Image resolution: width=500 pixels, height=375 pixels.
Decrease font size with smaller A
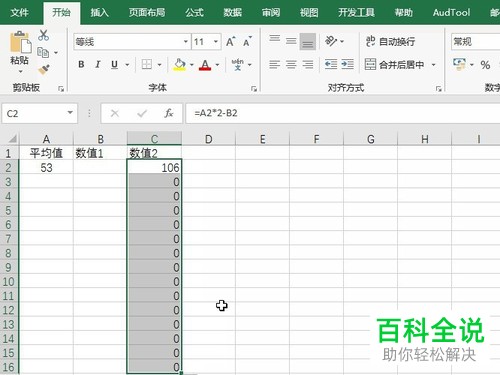247,42
